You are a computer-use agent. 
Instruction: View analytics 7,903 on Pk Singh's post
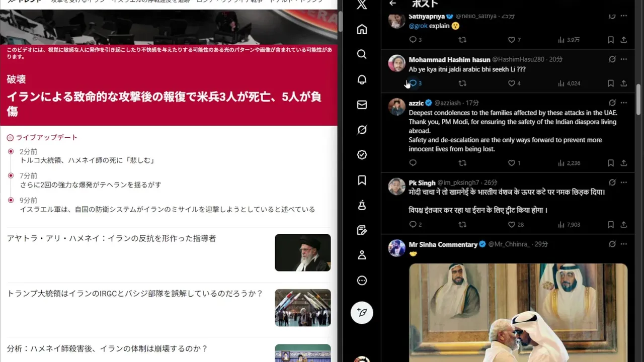tap(569, 225)
